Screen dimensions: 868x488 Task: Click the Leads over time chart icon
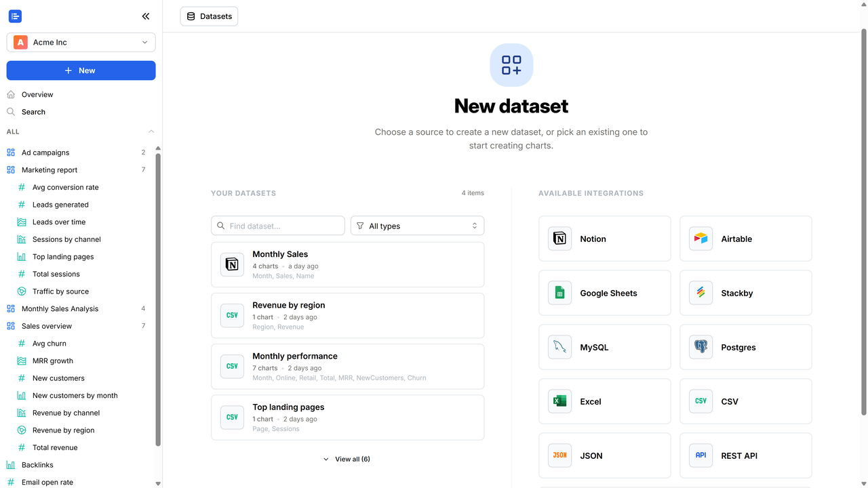point(22,222)
